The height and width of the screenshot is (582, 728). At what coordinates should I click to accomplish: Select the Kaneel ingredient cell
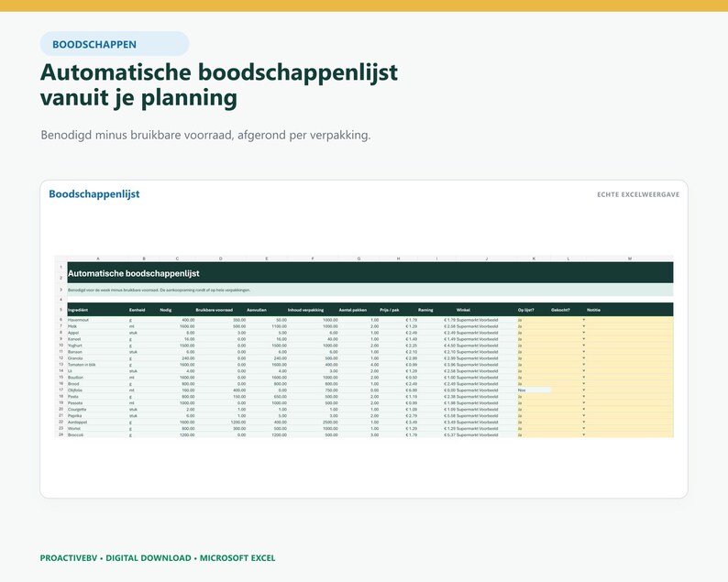click(x=97, y=339)
